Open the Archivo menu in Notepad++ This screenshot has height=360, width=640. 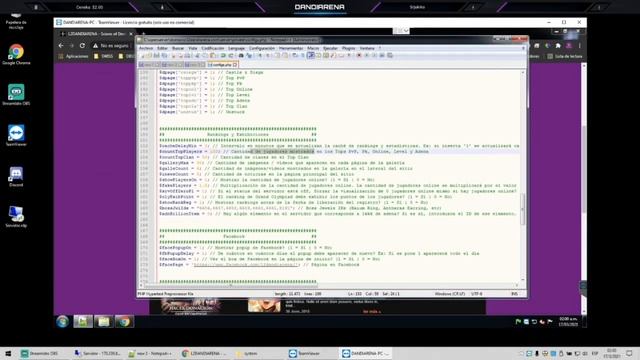tap(146, 48)
